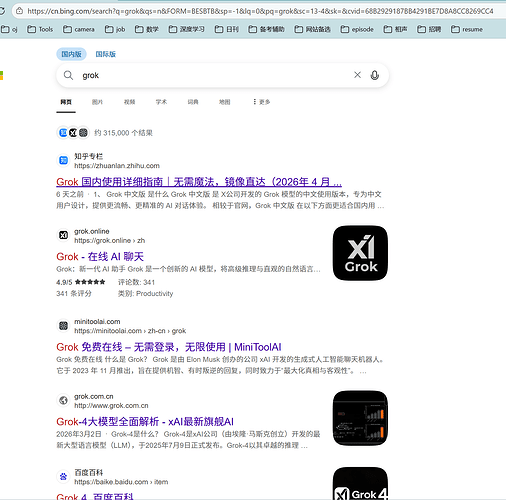Image resolution: width=506 pixels, height=500 pixels.
Task: Switch to 国内版 search mode
Action: (x=71, y=54)
